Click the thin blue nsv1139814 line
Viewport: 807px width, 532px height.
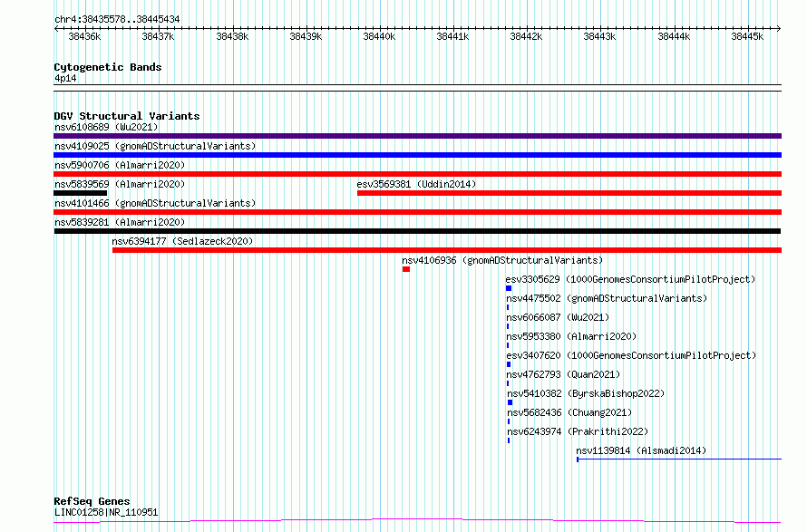679,459
